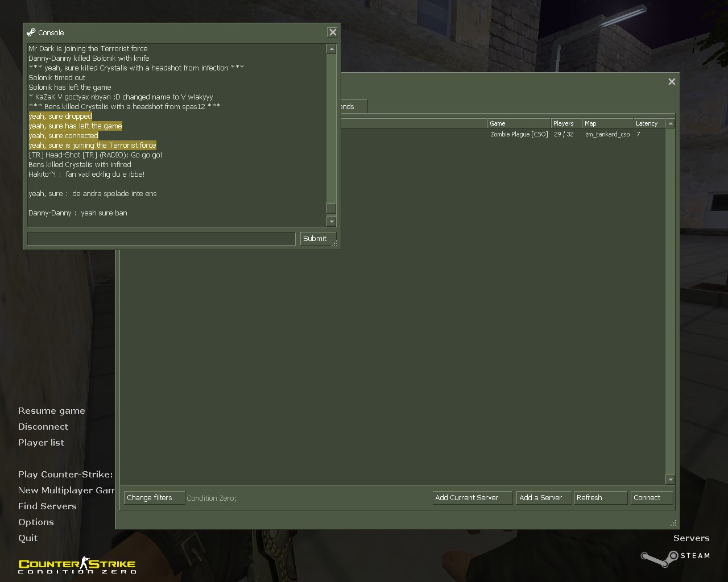728x582 pixels.
Task: Click Add a Server button
Action: coord(543,498)
